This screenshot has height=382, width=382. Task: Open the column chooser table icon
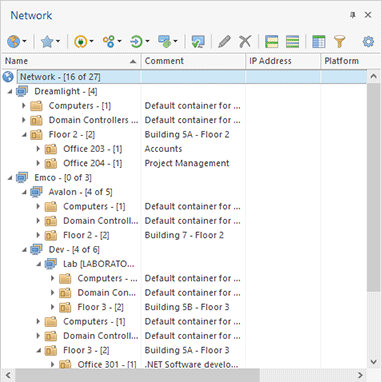[319, 42]
